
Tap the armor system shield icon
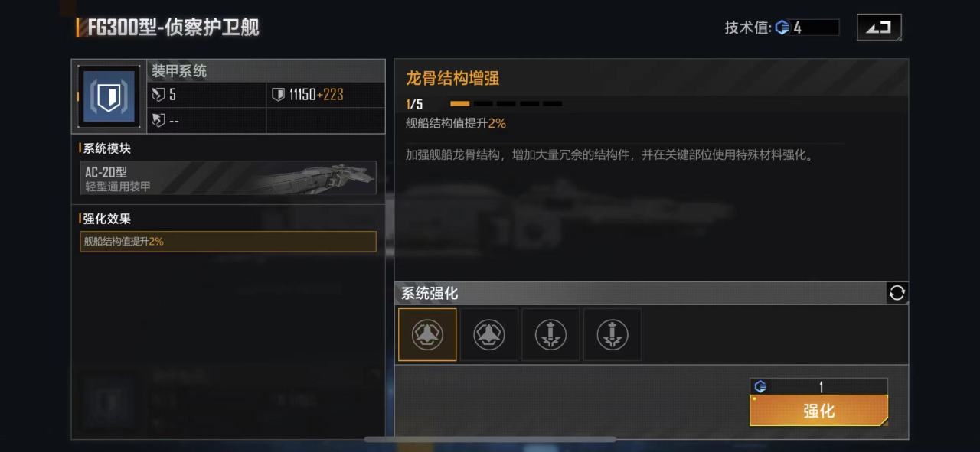[x=109, y=96]
